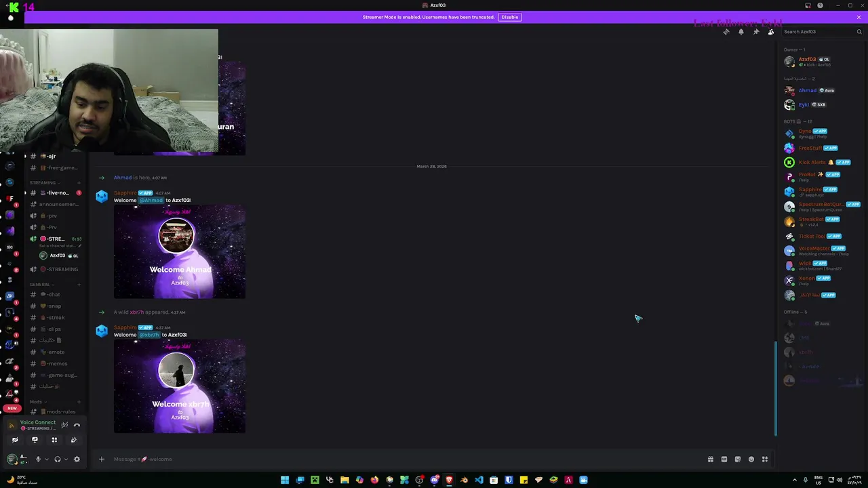
Task: Open Visual Studio Code from the taskbar
Action: [x=479, y=480]
